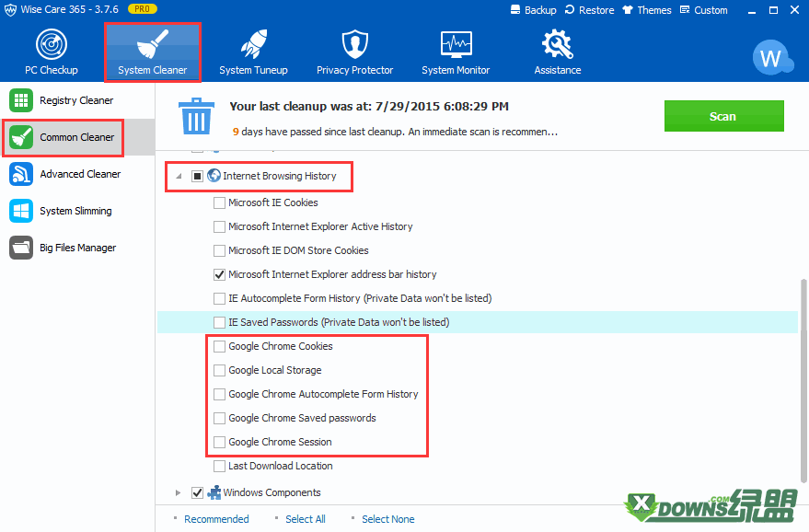
Task: Check the IE Saved Passwords box
Action: 219,322
